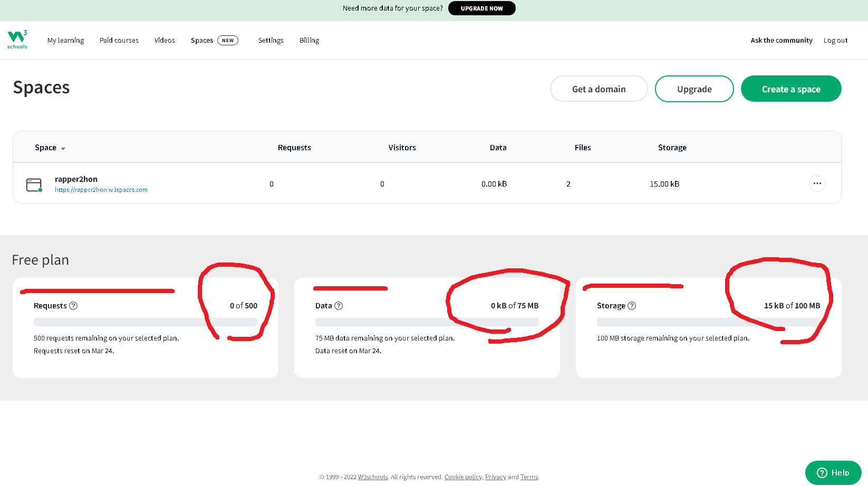
Task: Navigate to Videos
Action: pos(165,40)
